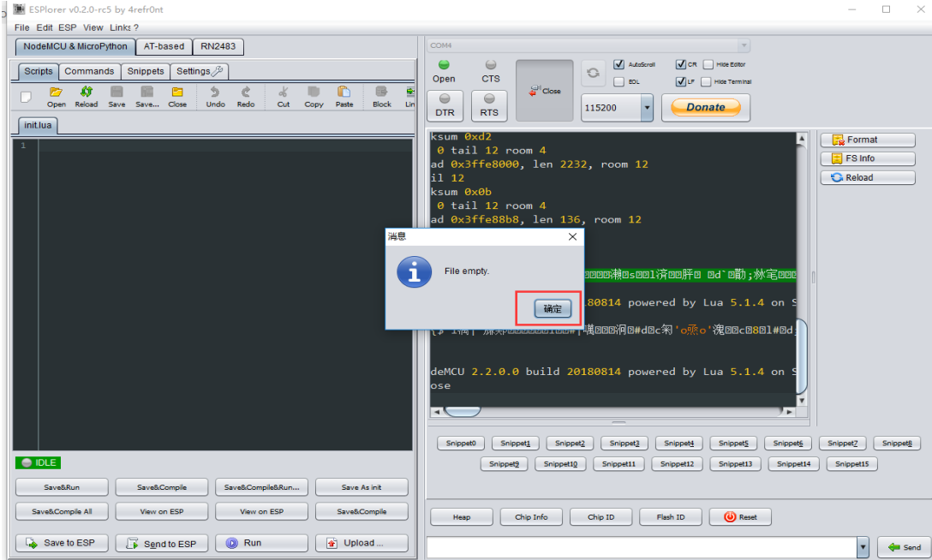Click the terminal vertical scrollbar thumb

click(801, 356)
